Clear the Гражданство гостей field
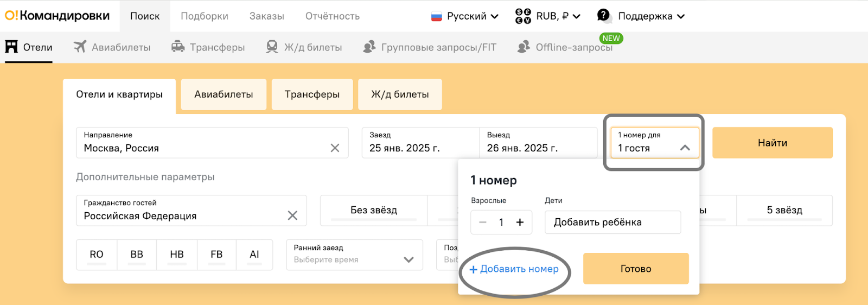 pos(292,215)
